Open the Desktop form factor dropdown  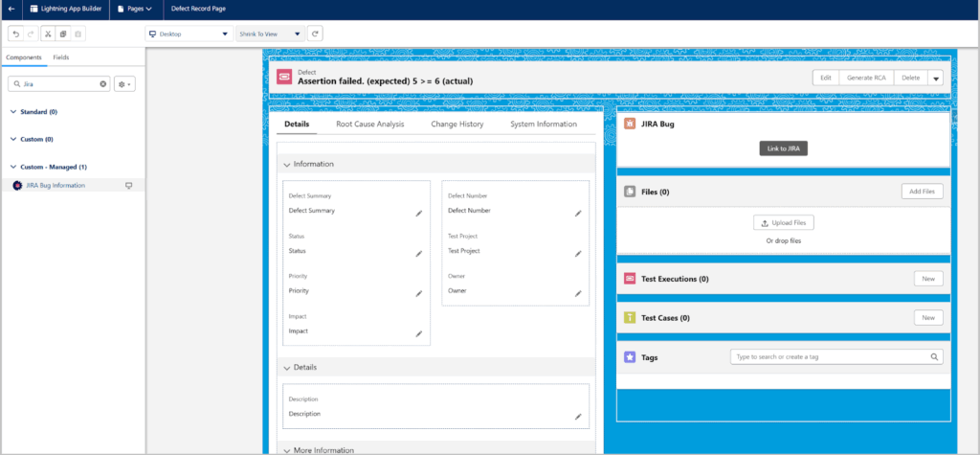tap(189, 34)
